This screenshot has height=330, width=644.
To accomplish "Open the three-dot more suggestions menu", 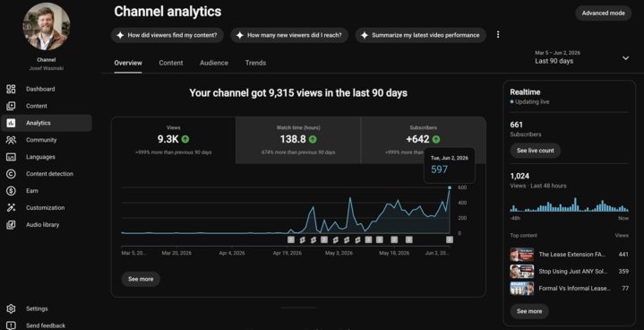I will click(498, 35).
